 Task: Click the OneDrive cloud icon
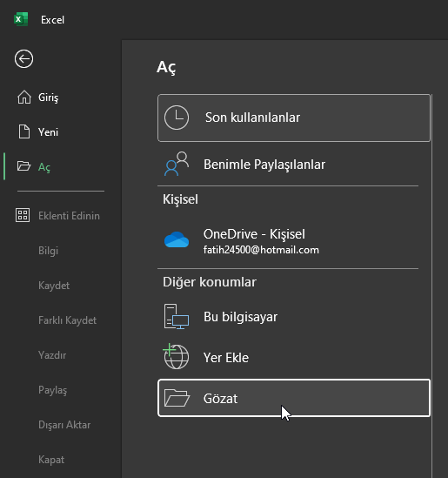(x=177, y=239)
